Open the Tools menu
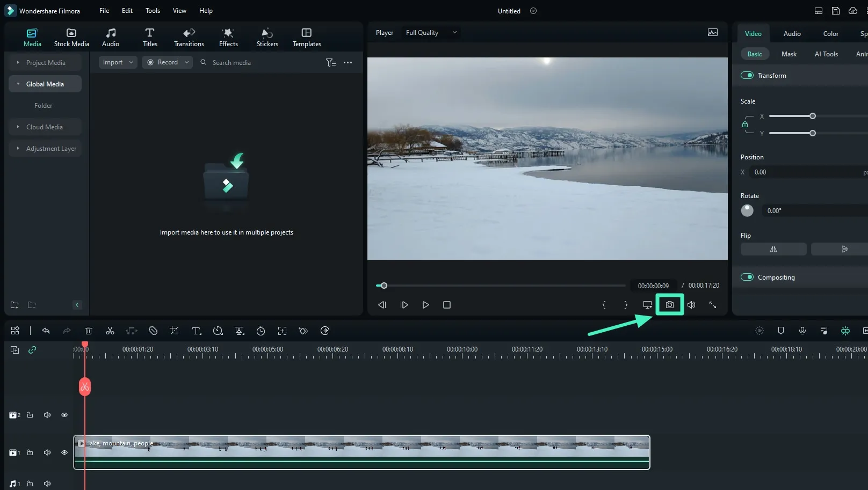The width and height of the screenshot is (868, 490). coord(153,10)
